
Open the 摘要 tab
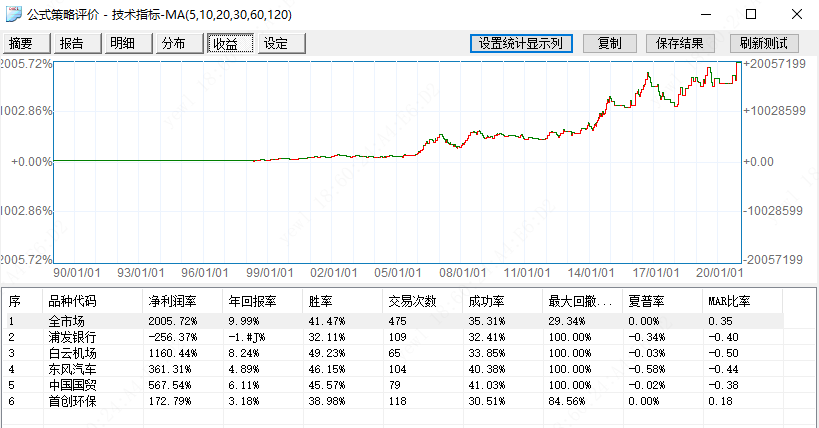[27, 43]
